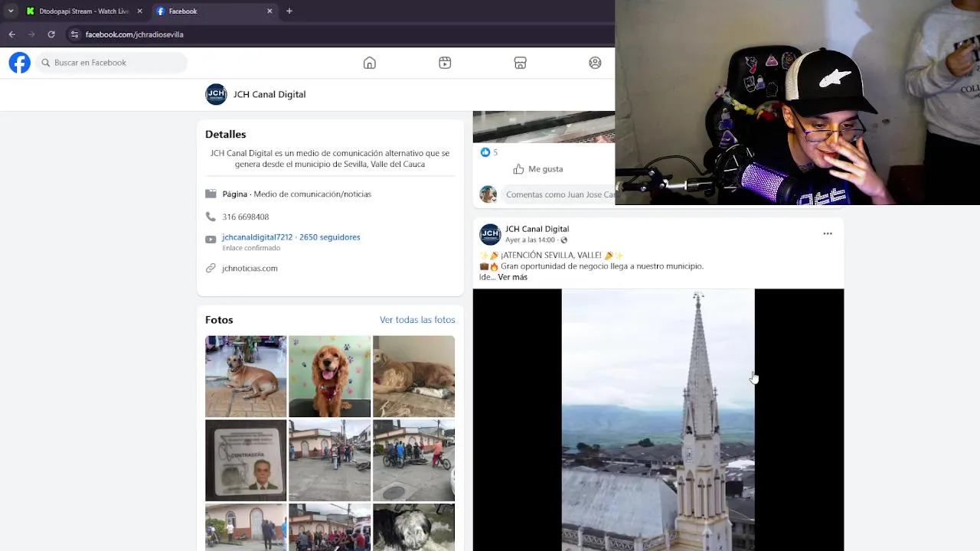Click the link icon beside jchnoticias.com
Image resolution: width=980 pixels, height=551 pixels.
(x=211, y=268)
